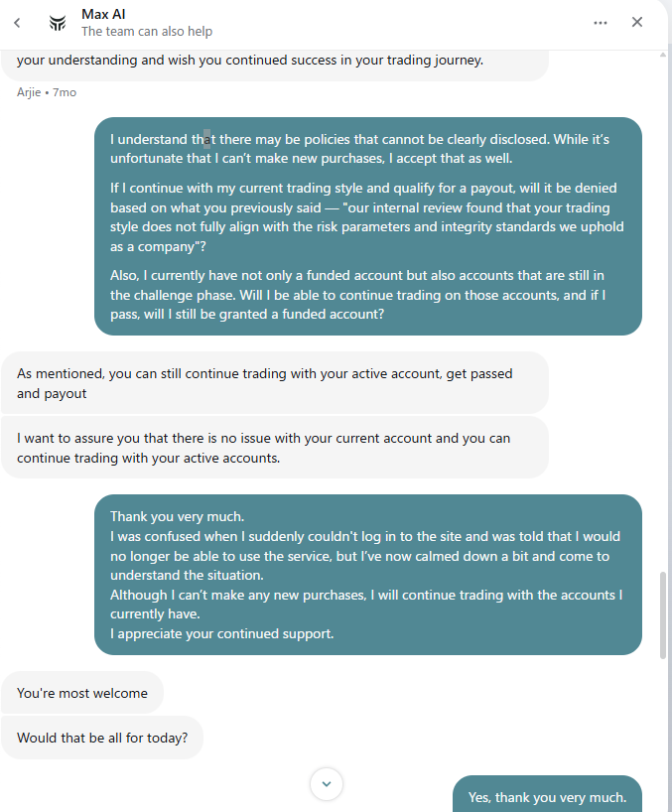Go back using the header arrow
This screenshot has width=672, height=812.
click(x=17, y=23)
